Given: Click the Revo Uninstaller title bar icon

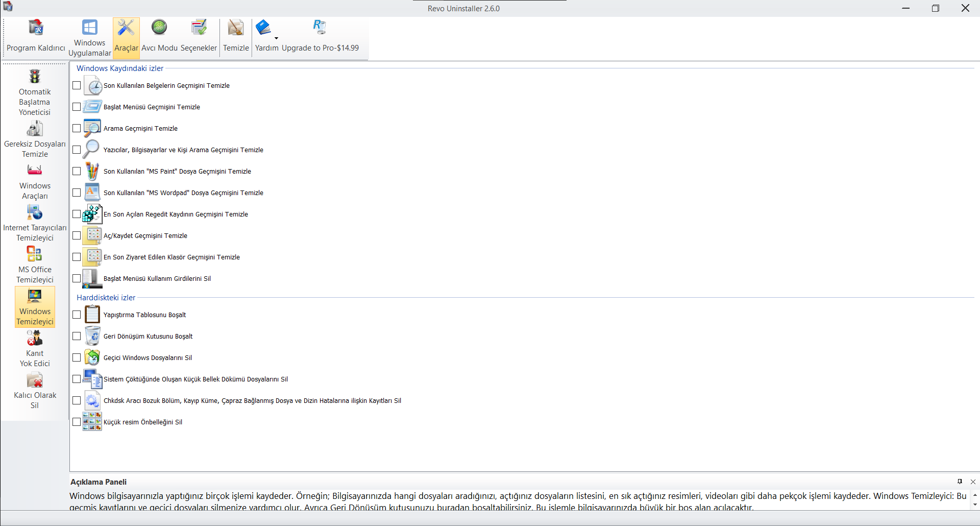Looking at the screenshot, I should (x=8, y=7).
